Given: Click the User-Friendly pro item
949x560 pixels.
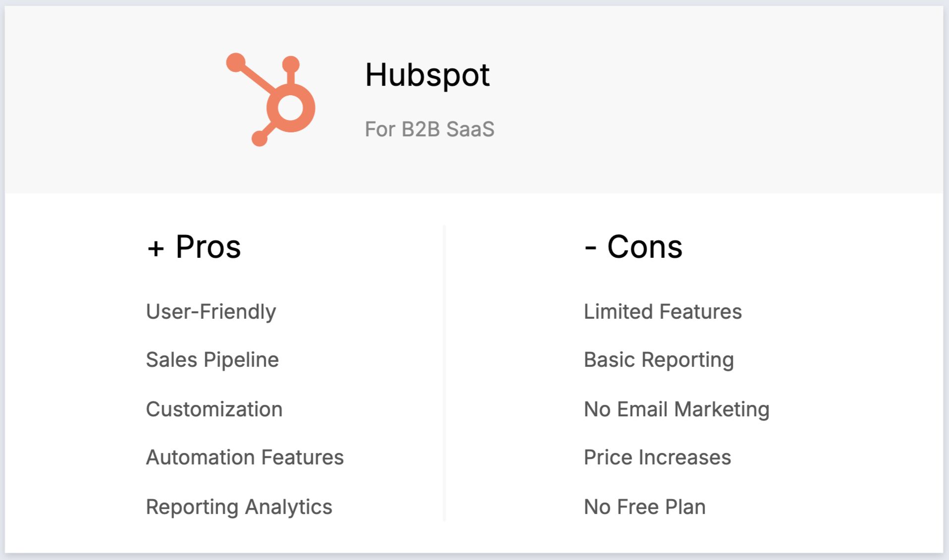Looking at the screenshot, I should pos(211,312).
